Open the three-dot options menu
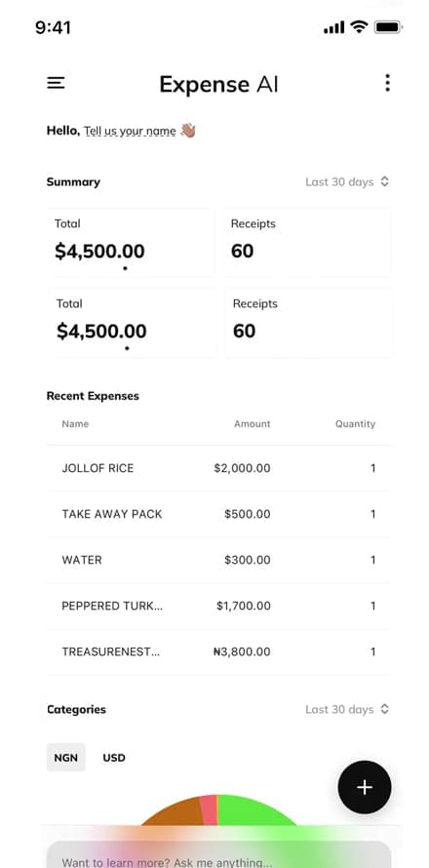The height and width of the screenshot is (868, 429). 387,83
